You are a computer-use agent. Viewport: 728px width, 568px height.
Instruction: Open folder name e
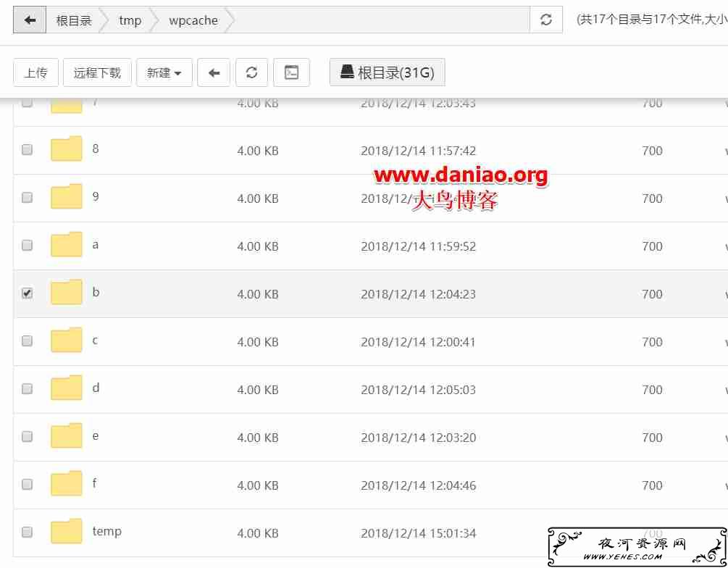(x=95, y=436)
